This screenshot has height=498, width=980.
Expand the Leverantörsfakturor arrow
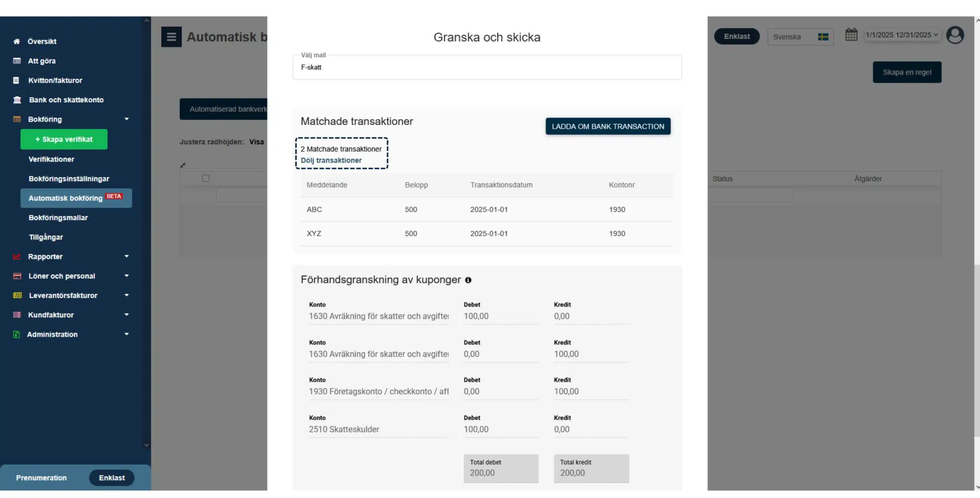[126, 295]
